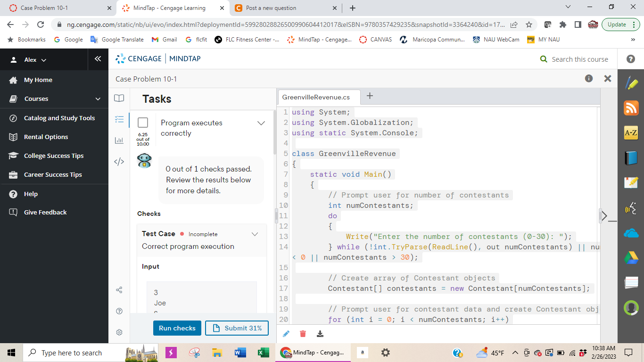Select the GreenvilleRevenue.cs file tab
This screenshot has width=644, height=362.
pyautogui.click(x=319, y=97)
